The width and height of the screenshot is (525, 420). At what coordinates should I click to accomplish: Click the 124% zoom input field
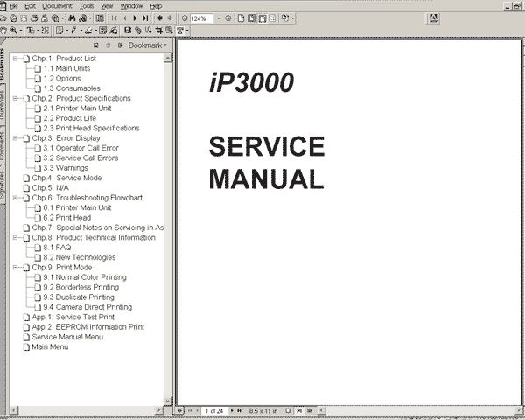coord(201,18)
